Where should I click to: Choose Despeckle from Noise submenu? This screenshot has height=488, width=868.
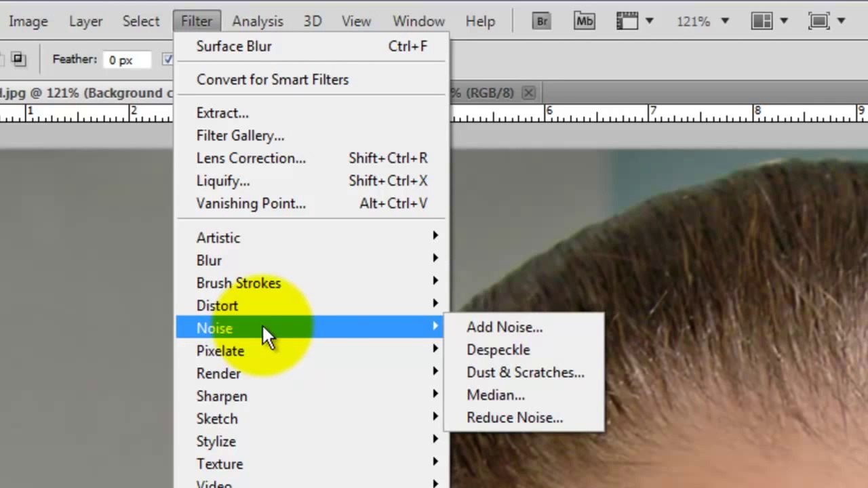tap(524, 350)
